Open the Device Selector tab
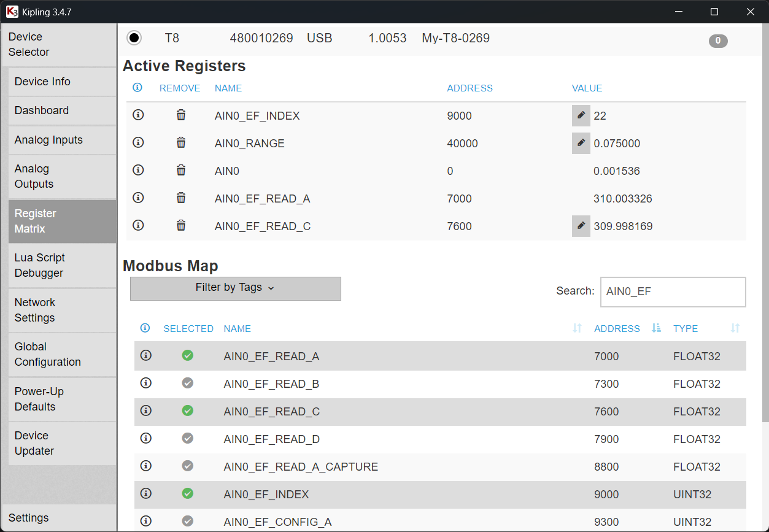The width and height of the screenshot is (769, 532). click(x=58, y=45)
